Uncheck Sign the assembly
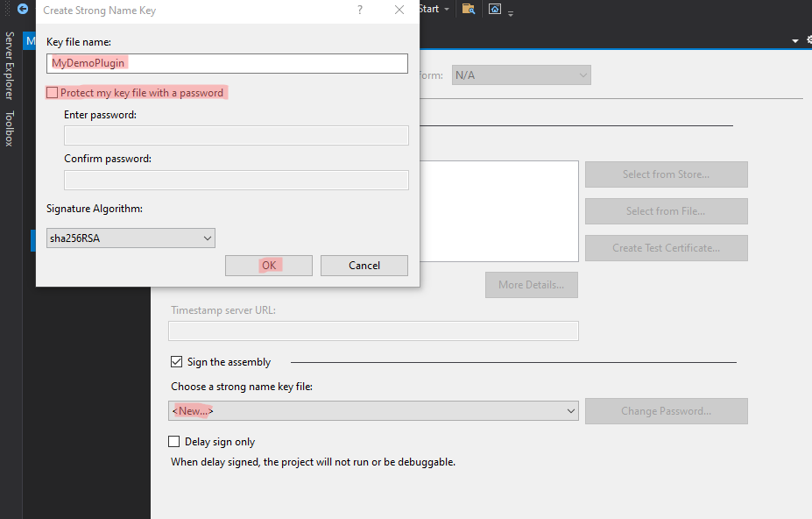The image size is (812, 519). pos(176,361)
